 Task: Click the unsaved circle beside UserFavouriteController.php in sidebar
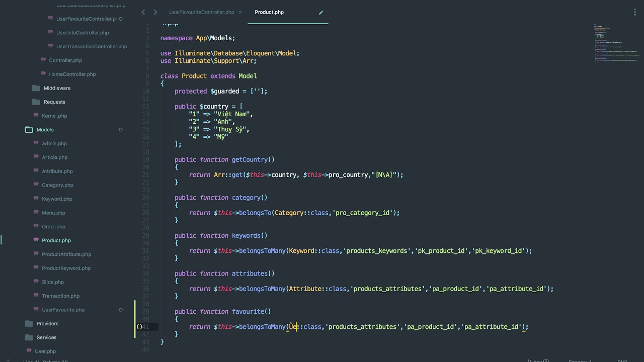point(121,19)
